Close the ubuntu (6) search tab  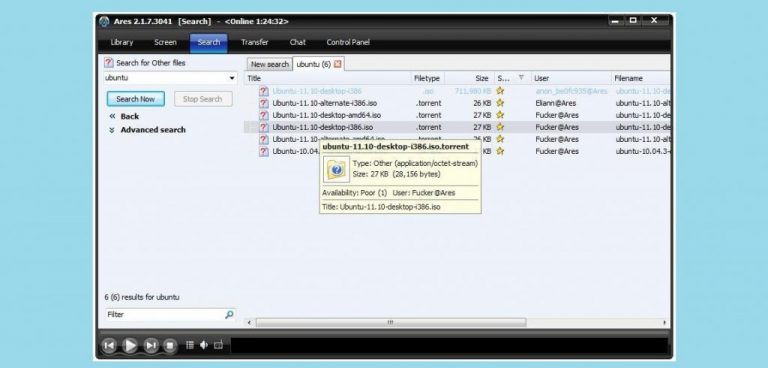pos(338,64)
